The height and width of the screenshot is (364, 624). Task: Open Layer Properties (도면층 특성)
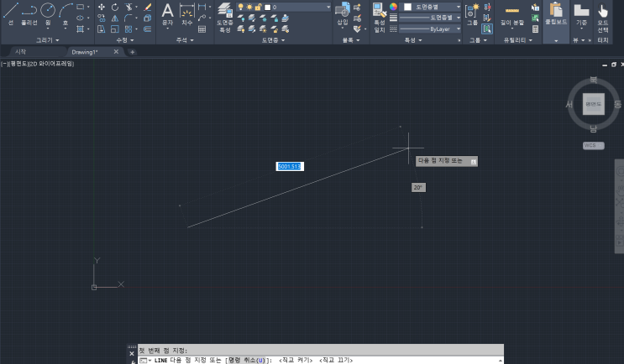tap(225, 18)
